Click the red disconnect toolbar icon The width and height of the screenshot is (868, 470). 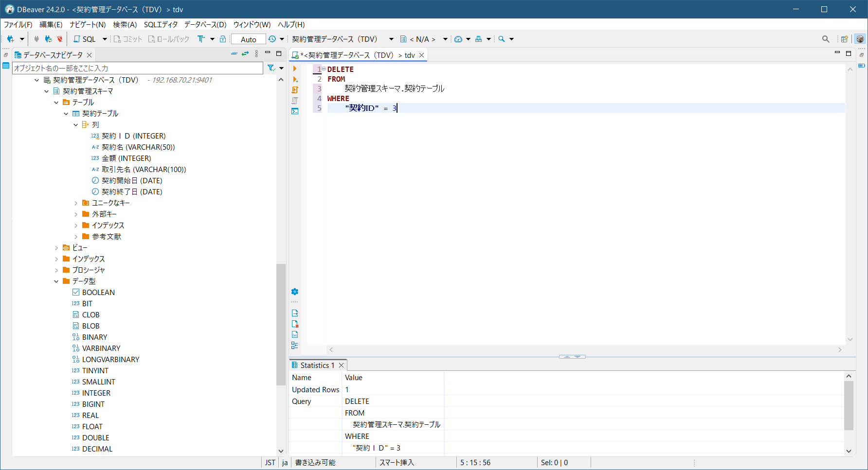point(60,39)
